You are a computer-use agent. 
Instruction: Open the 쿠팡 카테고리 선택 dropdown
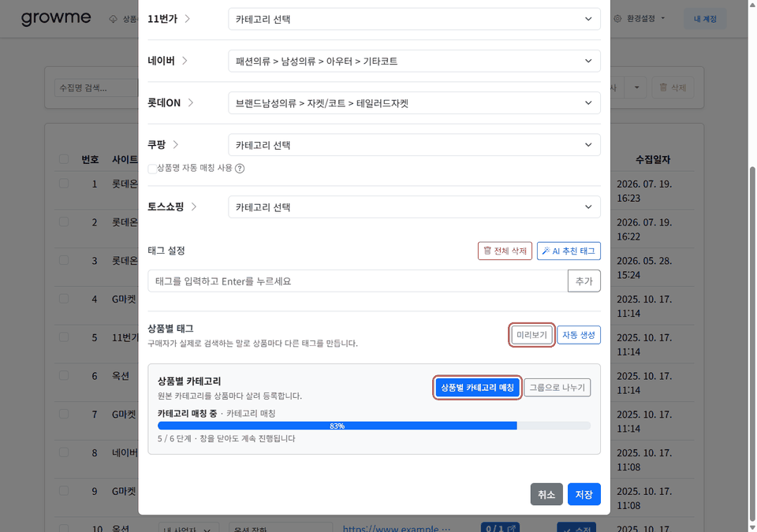(414, 145)
